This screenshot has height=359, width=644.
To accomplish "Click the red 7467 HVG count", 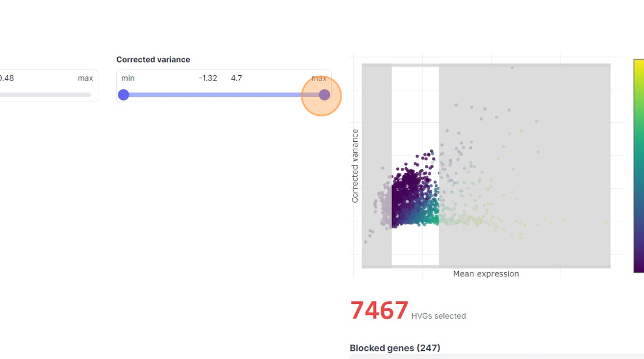I will pos(379,311).
